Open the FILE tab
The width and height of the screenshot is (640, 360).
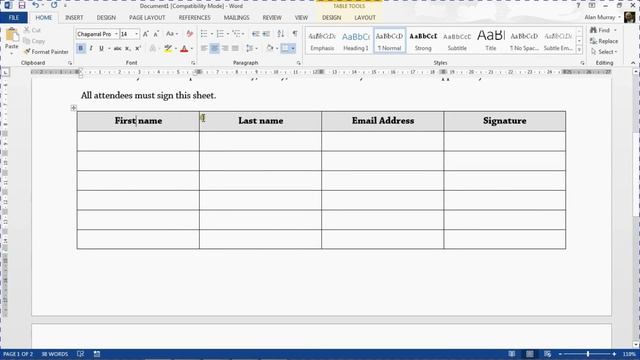click(x=14, y=18)
